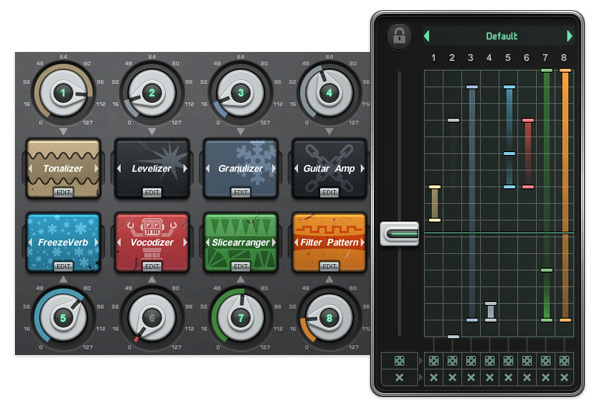Click knob 7 below Slicearranger
The height and width of the screenshot is (400, 600).
point(241,318)
